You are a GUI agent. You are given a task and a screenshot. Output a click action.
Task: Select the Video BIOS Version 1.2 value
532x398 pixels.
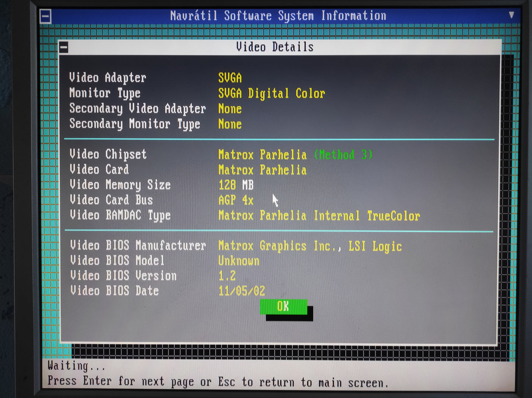point(227,276)
